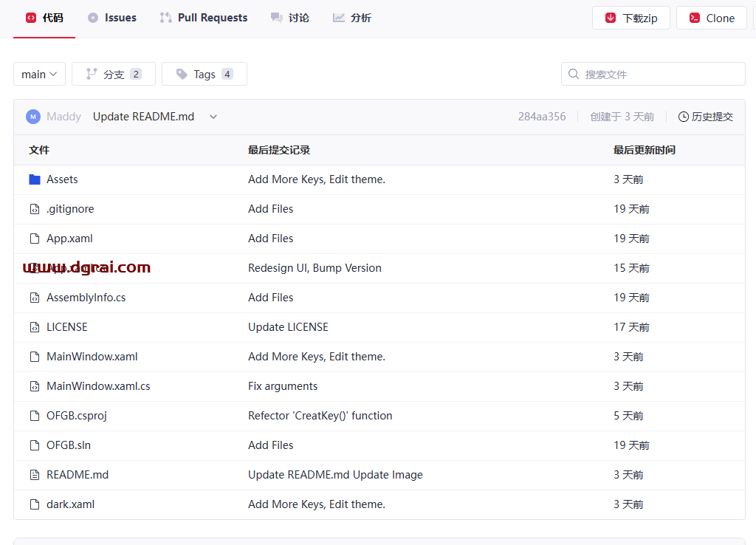Click the Tags label icon
The width and height of the screenshot is (756, 545).
pos(182,74)
